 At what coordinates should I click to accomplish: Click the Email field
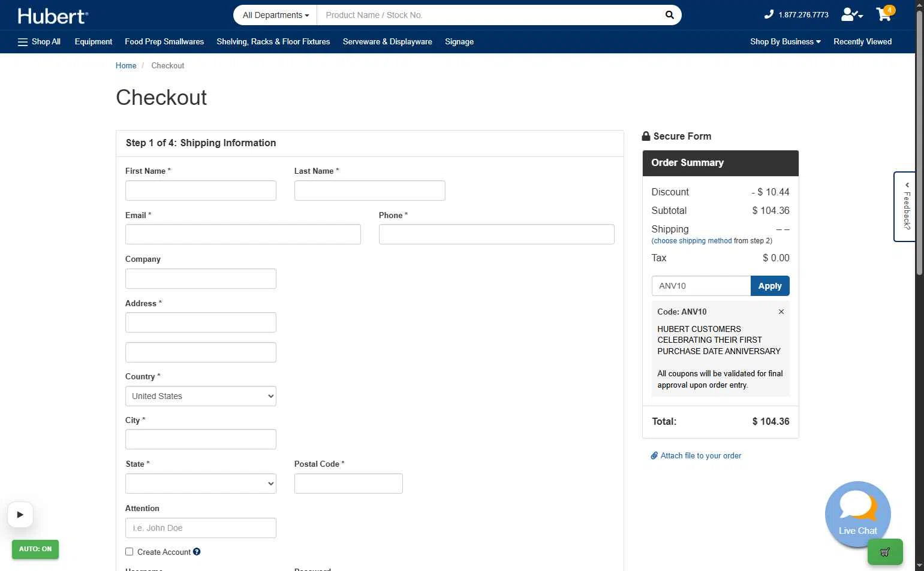click(x=243, y=234)
